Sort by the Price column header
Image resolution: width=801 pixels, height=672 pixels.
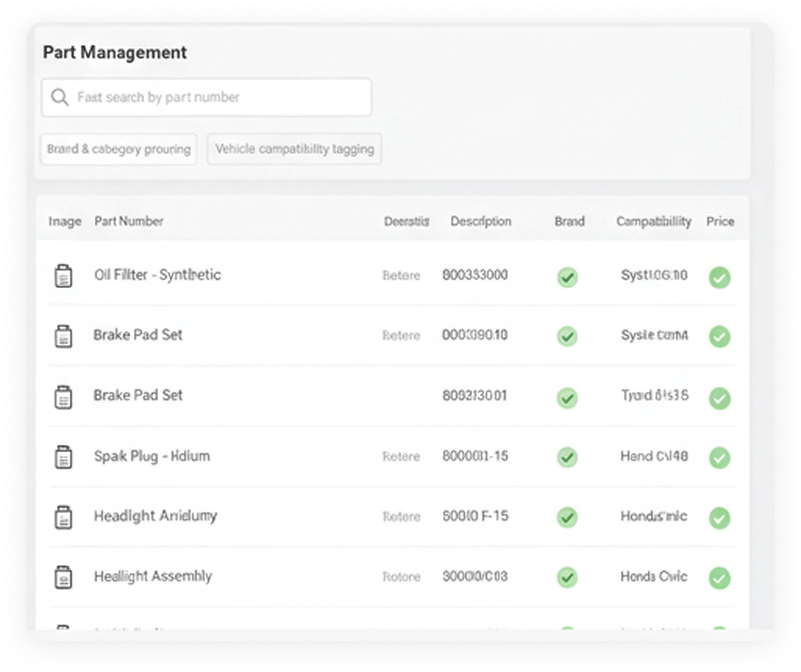click(x=720, y=221)
